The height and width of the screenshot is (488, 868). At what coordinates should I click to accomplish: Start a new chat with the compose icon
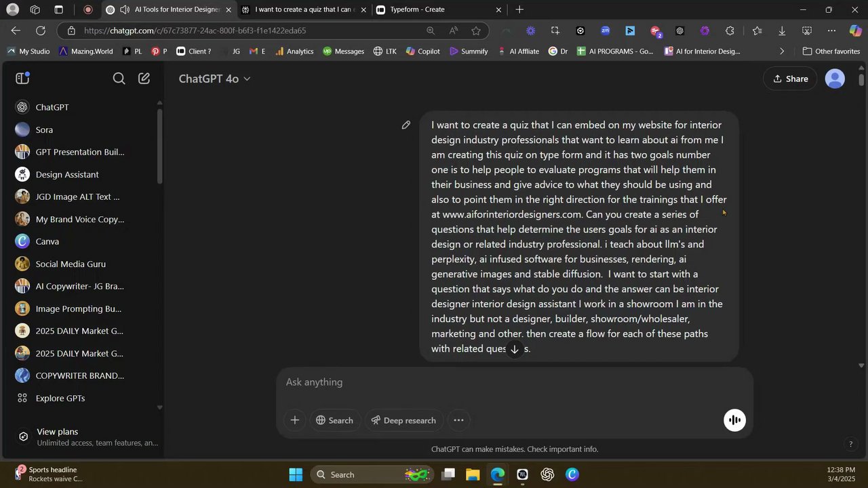click(x=144, y=79)
